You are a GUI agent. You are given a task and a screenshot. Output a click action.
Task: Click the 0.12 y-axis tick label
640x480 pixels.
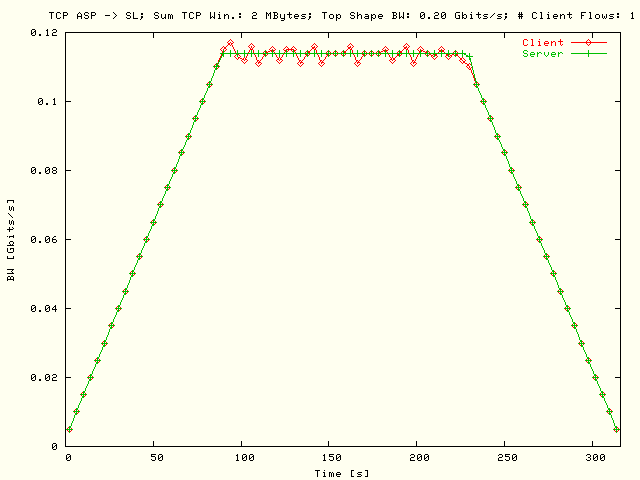44,33
